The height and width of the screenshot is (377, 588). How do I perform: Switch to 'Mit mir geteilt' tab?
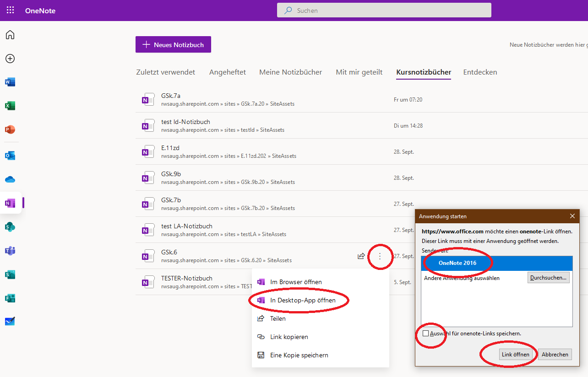click(359, 72)
